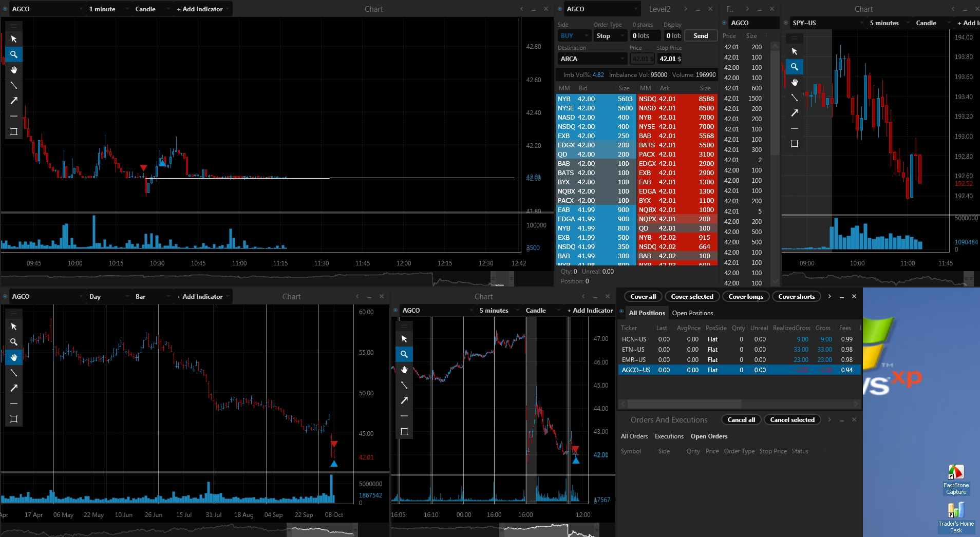The width and height of the screenshot is (980, 537).
Task: Click the Cover longs button
Action: tap(746, 297)
